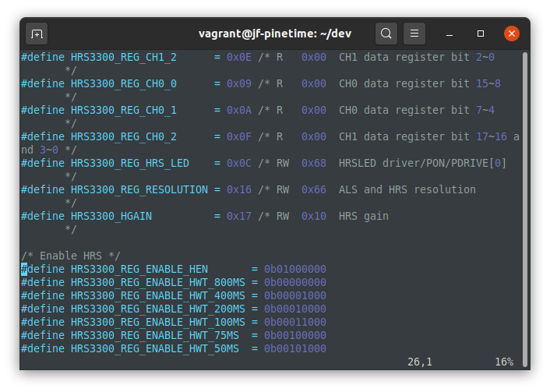Maximize the terminal window
The width and height of the screenshot is (550, 392).
(481, 34)
